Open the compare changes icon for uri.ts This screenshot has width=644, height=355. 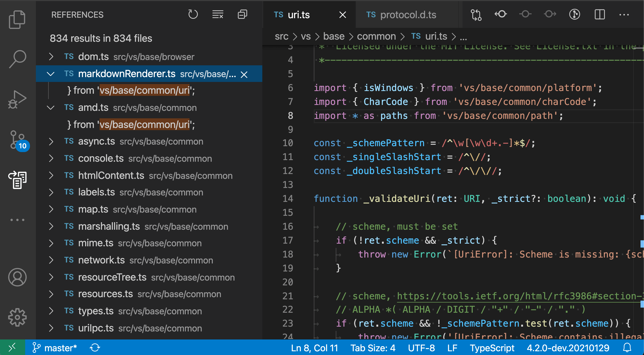click(x=476, y=15)
